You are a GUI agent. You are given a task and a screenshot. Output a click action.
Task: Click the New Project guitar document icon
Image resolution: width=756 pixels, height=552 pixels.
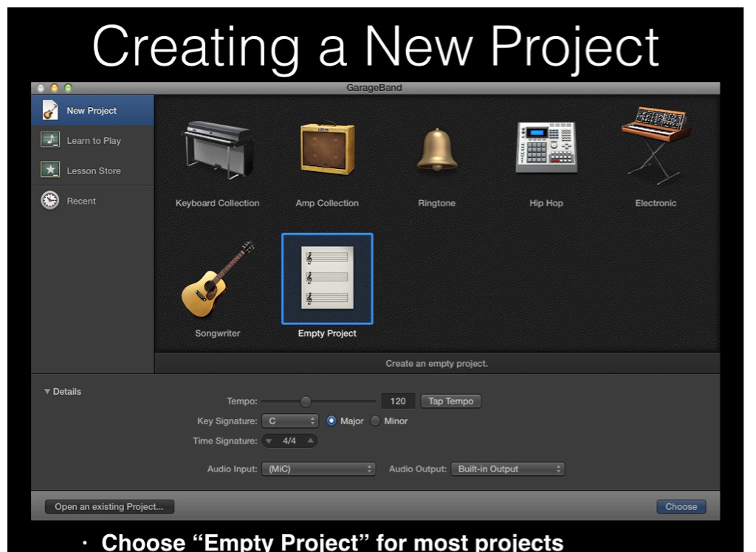[49, 111]
